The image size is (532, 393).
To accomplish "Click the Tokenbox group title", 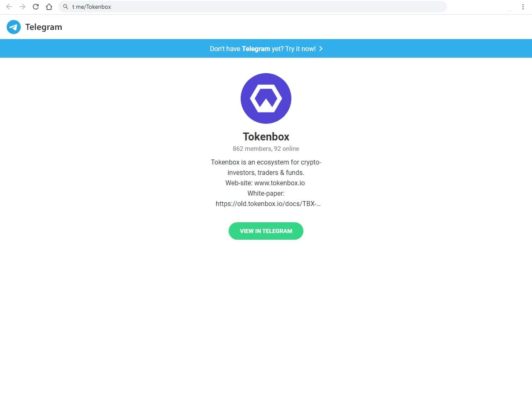I will click(266, 137).
